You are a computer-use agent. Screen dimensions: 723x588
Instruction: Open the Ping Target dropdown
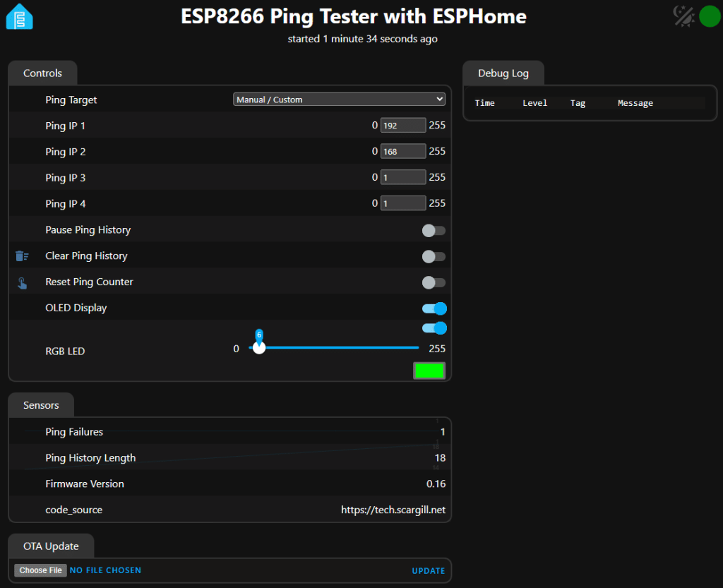339,100
